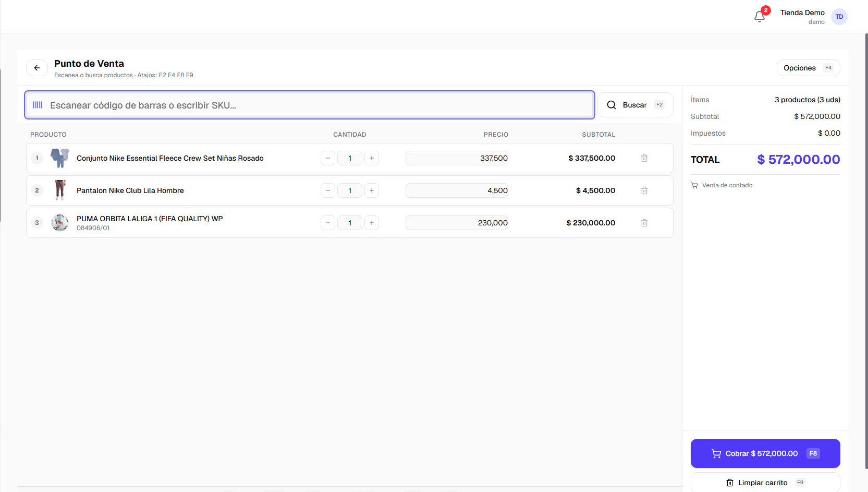Click the page vertical scrollbar
Viewport: 868px width, 492px height.
(x=866, y=250)
